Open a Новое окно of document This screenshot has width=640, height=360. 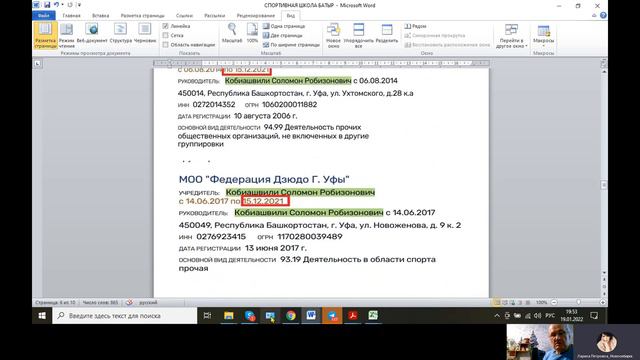click(x=333, y=36)
